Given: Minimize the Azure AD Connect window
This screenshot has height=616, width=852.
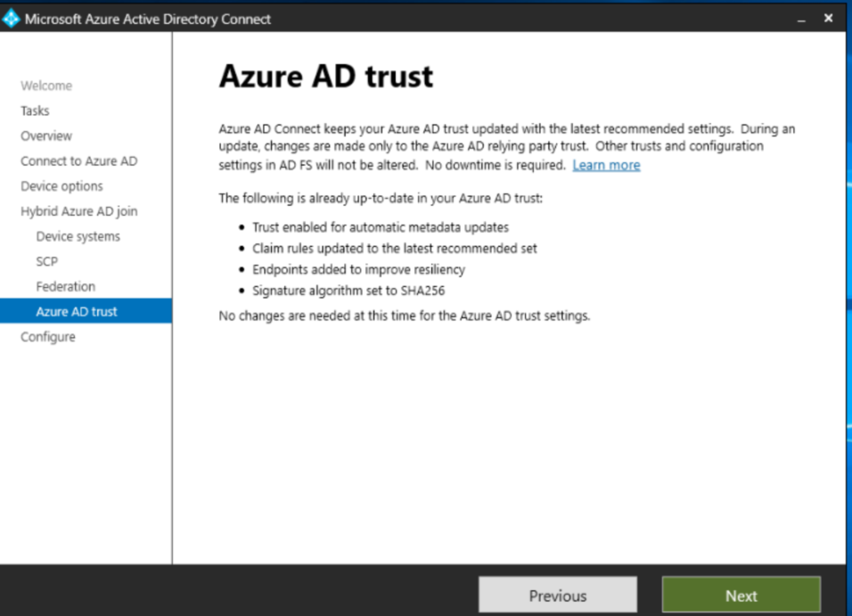Looking at the screenshot, I should [801, 19].
